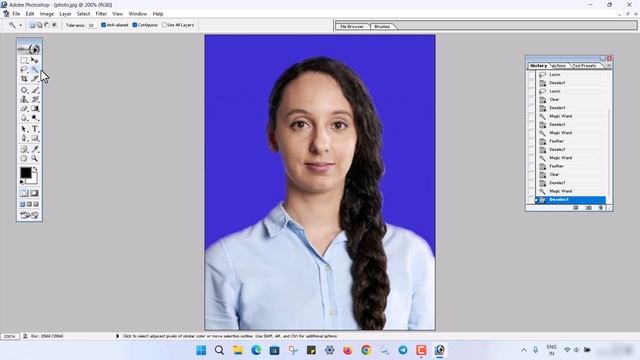
Task: Select the Type tool
Action: [35, 129]
